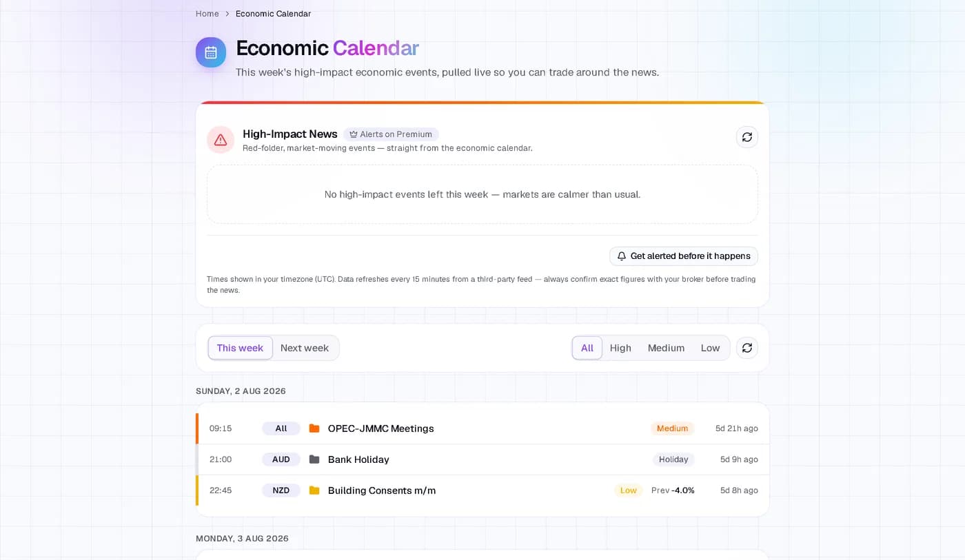Click the 09:15 time entry
Viewport: 965px width, 560px height.
tap(221, 428)
